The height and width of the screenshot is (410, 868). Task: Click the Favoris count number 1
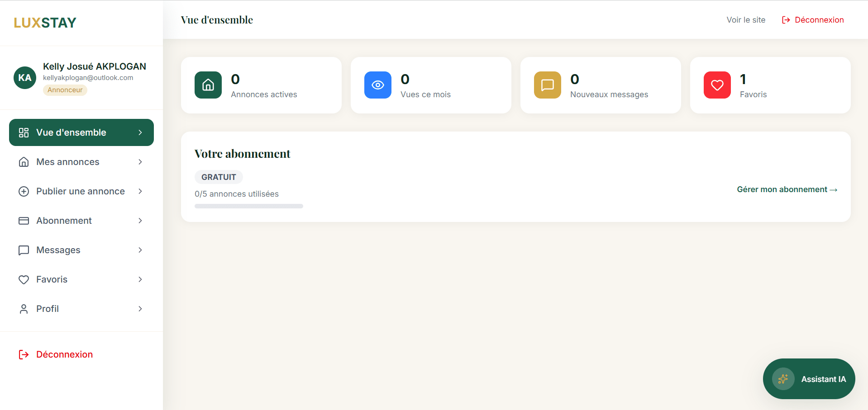[x=743, y=79]
